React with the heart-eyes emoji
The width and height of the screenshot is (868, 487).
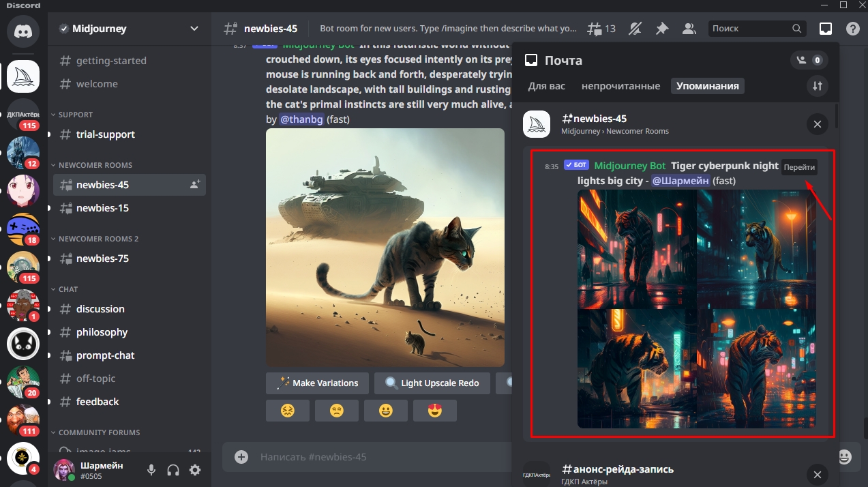tap(435, 411)
